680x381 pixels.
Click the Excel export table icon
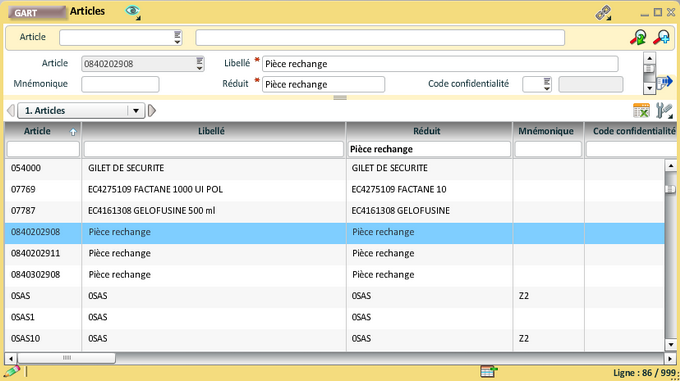[641, 111]
